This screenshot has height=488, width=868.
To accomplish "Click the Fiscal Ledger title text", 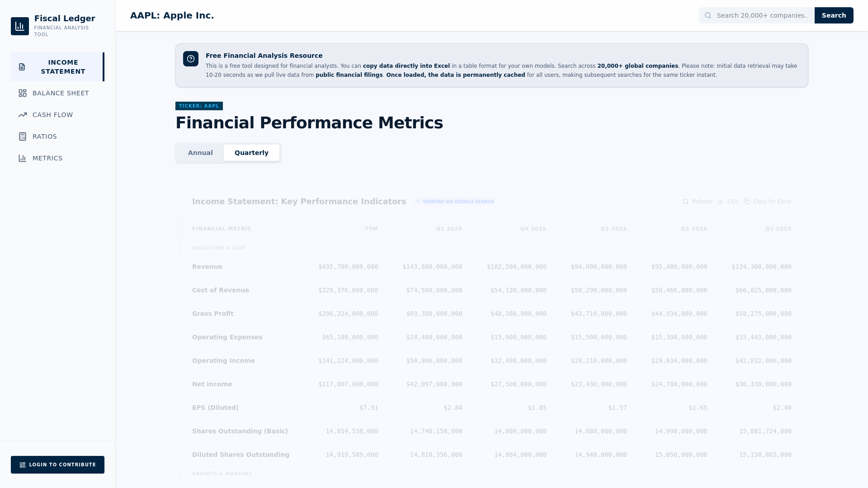I will (65, 19).
